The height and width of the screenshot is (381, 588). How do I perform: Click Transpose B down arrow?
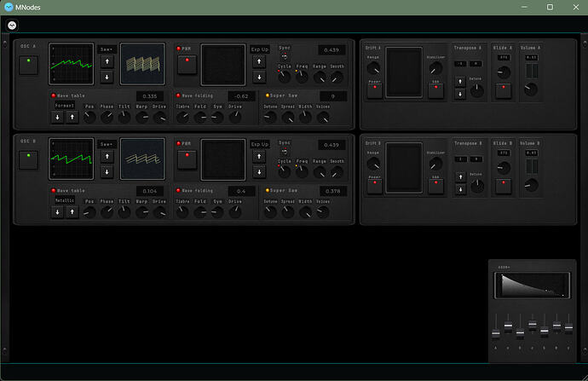(460, 189)
